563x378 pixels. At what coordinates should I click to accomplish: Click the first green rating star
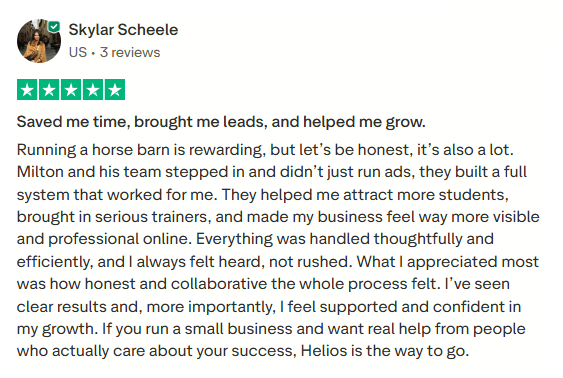pyautogui.click(x=27, y=89)
